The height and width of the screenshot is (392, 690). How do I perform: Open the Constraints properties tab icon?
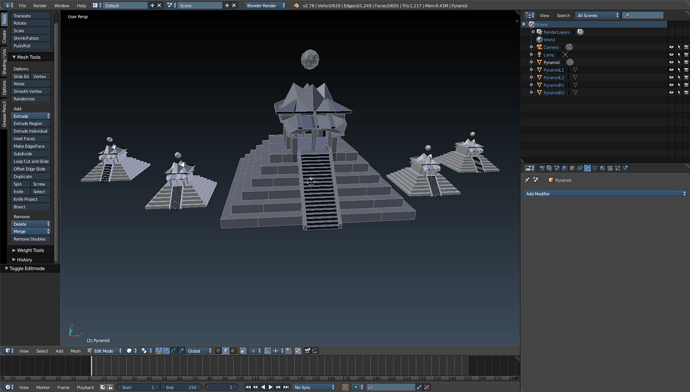(x=580, y=168)
